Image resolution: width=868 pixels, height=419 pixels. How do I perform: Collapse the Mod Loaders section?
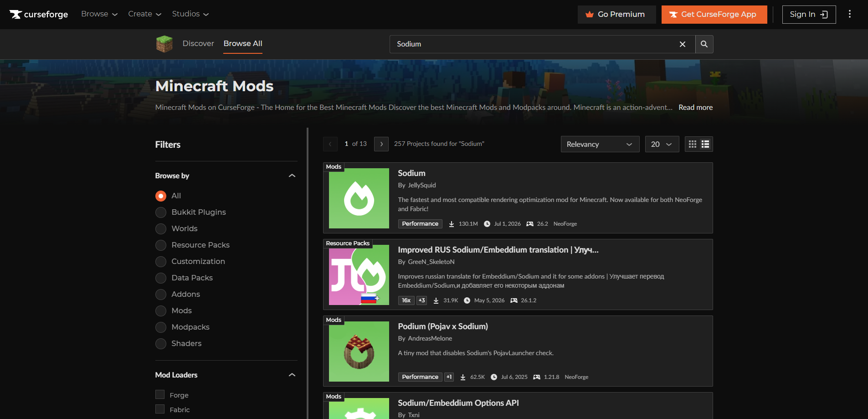[292, 375]
